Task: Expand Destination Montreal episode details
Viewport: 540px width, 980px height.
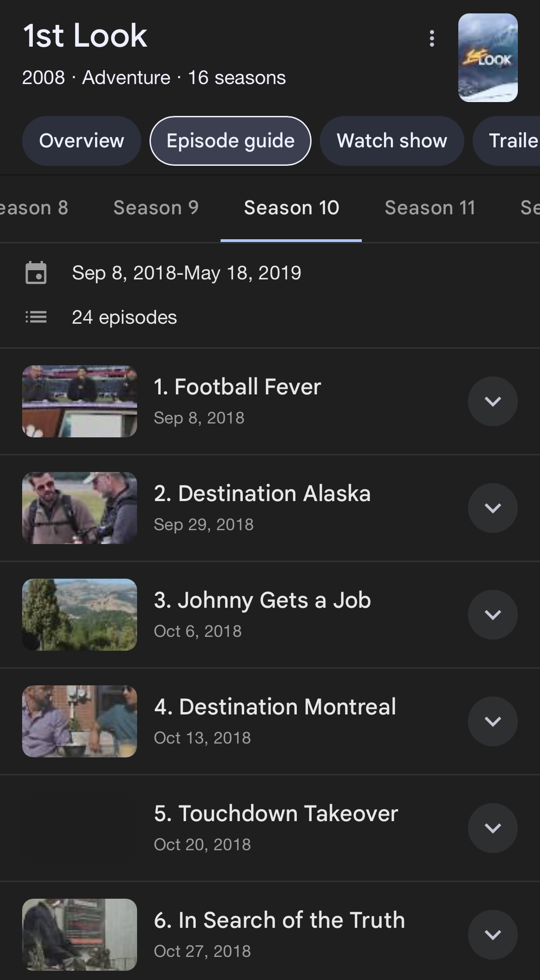Action: tap(492, 721)
